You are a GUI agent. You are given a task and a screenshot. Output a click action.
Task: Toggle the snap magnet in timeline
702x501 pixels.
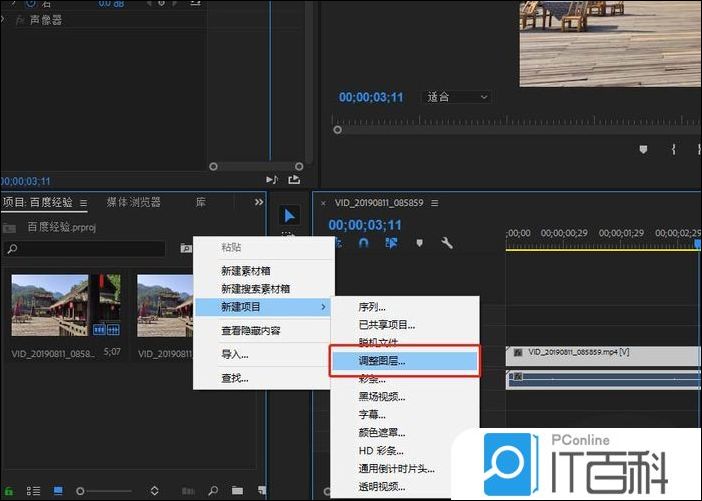point(364,242)
